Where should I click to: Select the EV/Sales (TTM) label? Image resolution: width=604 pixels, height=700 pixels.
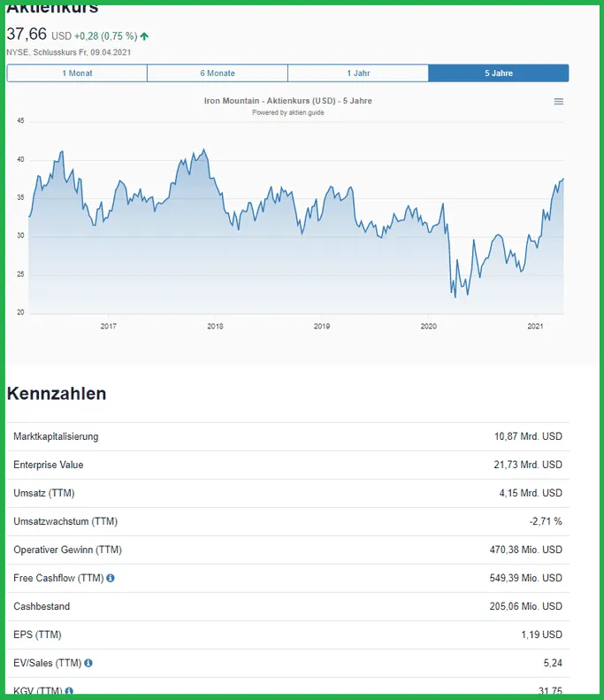[48, 663]
